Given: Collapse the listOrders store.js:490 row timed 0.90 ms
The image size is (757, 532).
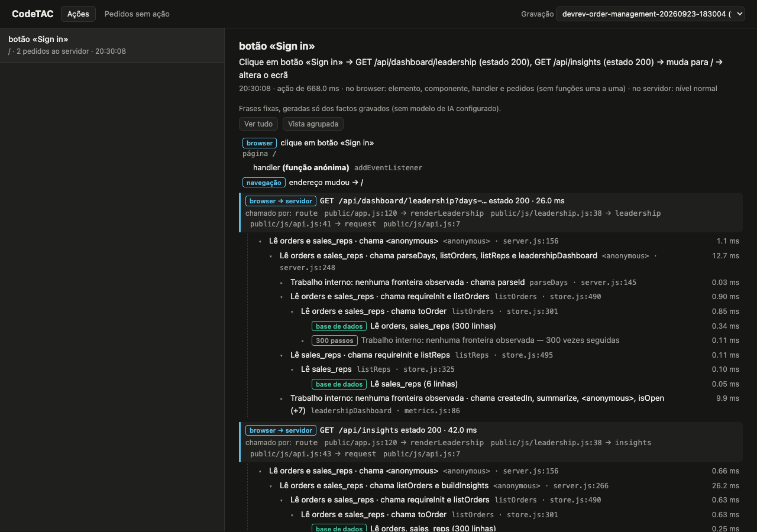Looking at the screenshot, I should (x=282, y=297).
